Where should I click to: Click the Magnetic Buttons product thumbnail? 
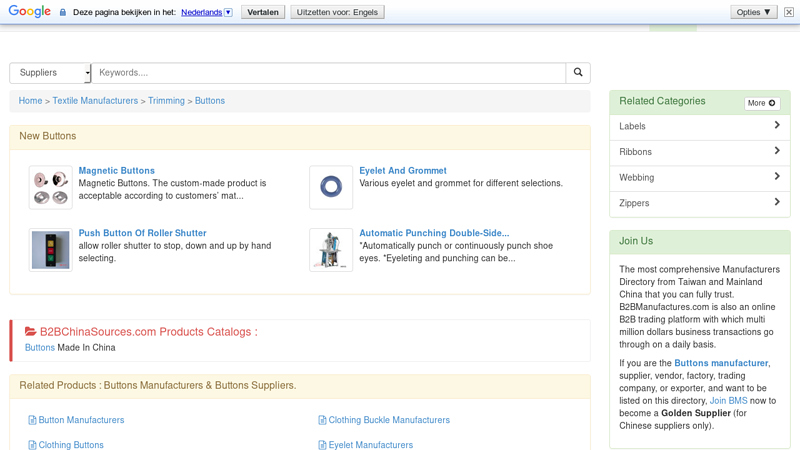[x=51, y=187]
